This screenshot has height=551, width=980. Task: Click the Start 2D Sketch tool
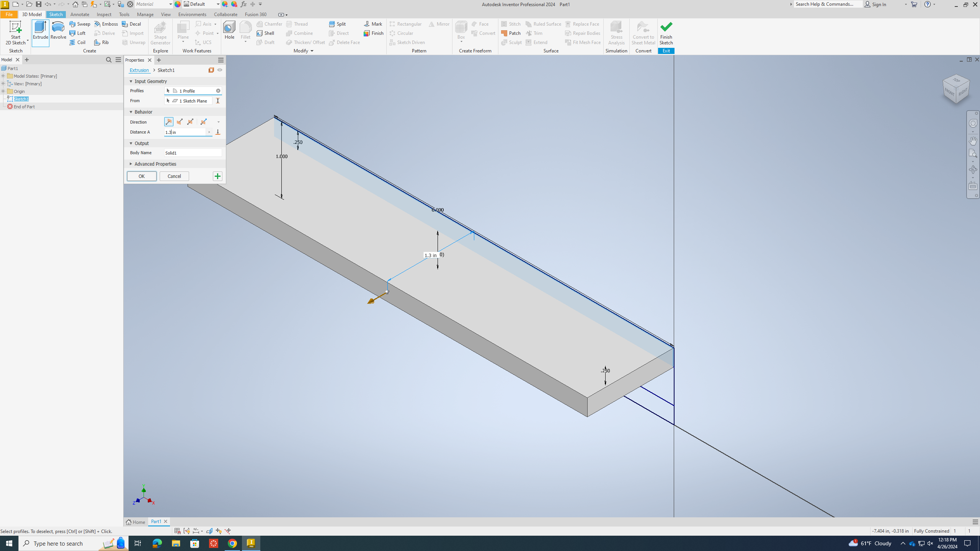pyautogui.click(x=16, y=33)
